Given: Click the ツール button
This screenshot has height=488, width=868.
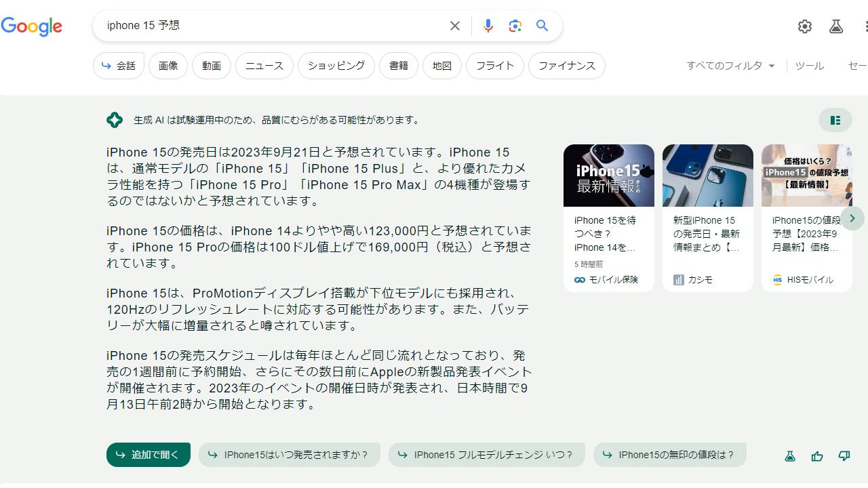Looking at the screenshot, I should pos(810,66).
